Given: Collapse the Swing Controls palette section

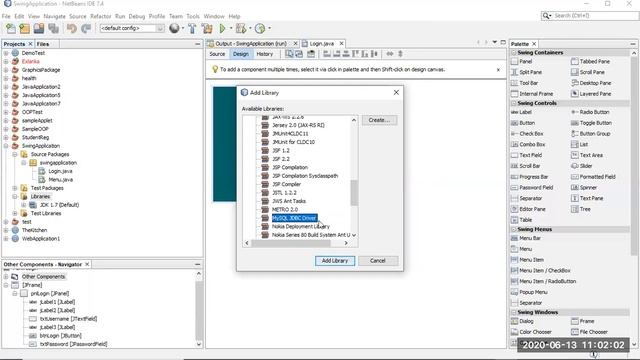Looking at the screenshot, I should coord(514,103).
